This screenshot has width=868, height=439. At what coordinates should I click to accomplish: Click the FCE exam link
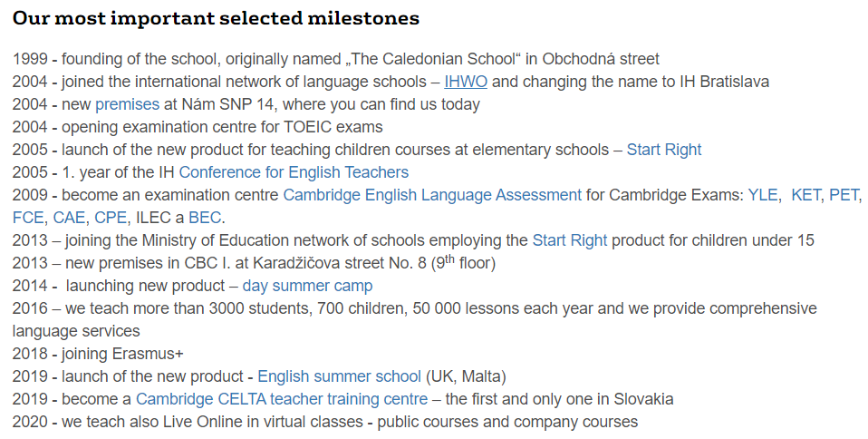click(28, 218)
